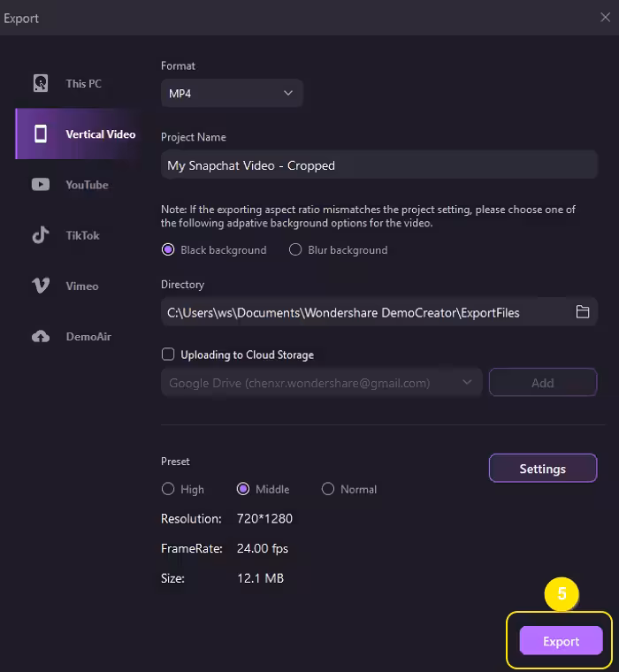Choose the High preset
Viewport: 619px width, 672px height.
(168, 489)
